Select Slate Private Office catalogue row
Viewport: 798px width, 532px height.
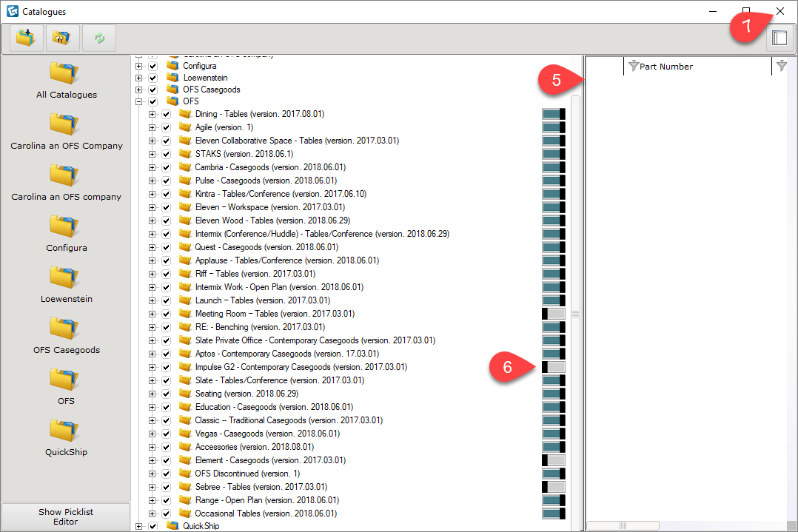[315, 340]
